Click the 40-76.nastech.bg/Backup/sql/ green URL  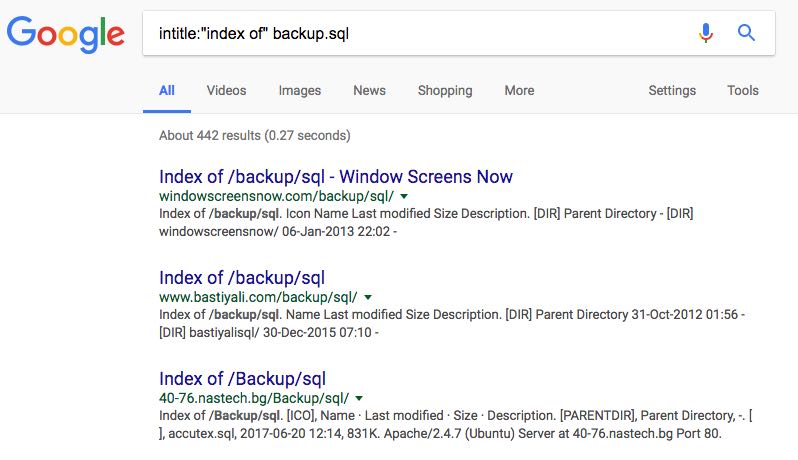(x=254, y=398)
